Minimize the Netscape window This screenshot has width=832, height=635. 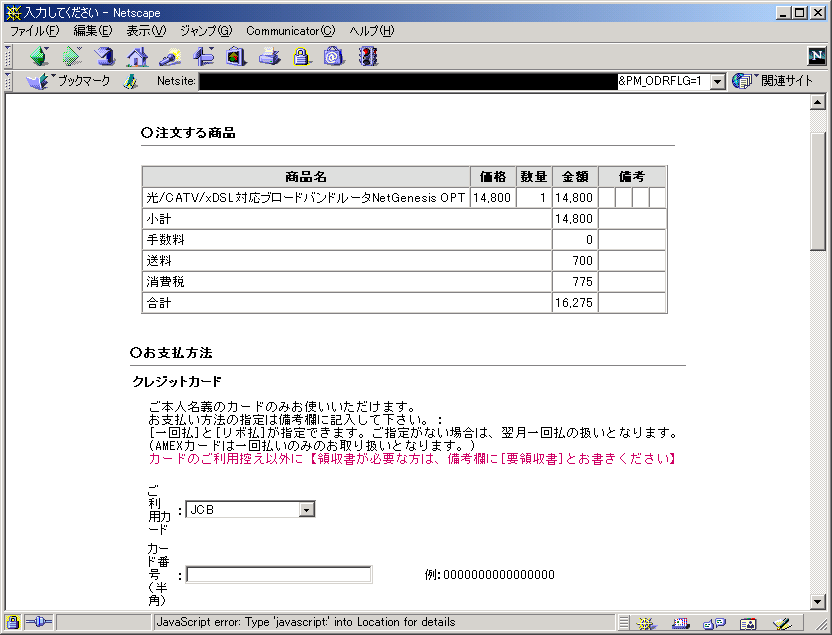coord(784,12)
